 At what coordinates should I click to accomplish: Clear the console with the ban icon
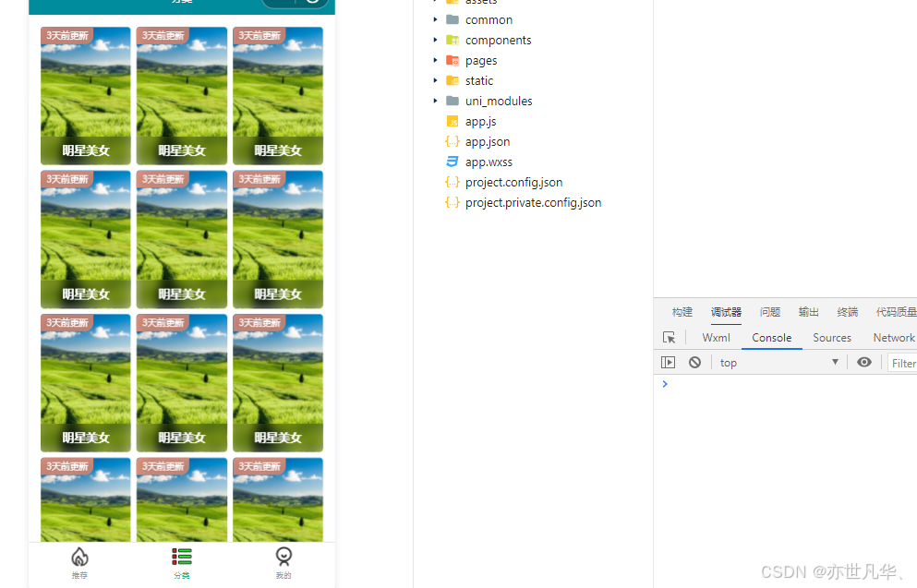click(694, 363)
